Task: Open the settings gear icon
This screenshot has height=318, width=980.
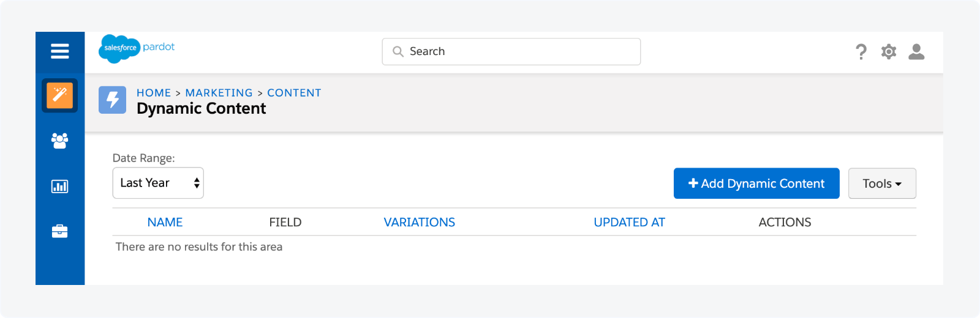Action: pos(889,52)
